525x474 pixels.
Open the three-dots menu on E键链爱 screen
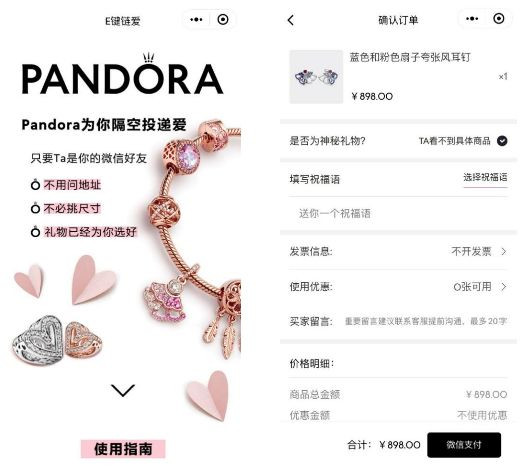(196, 20)
